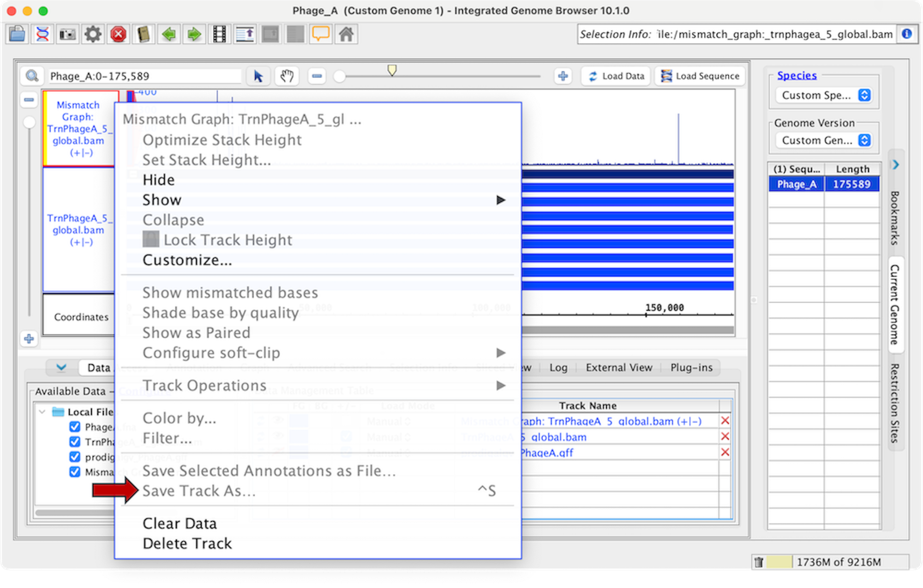Click the zoom-in plus button
Image resolution: width=923 pixels, height=588 pixels.
click(x=563, y=76)
